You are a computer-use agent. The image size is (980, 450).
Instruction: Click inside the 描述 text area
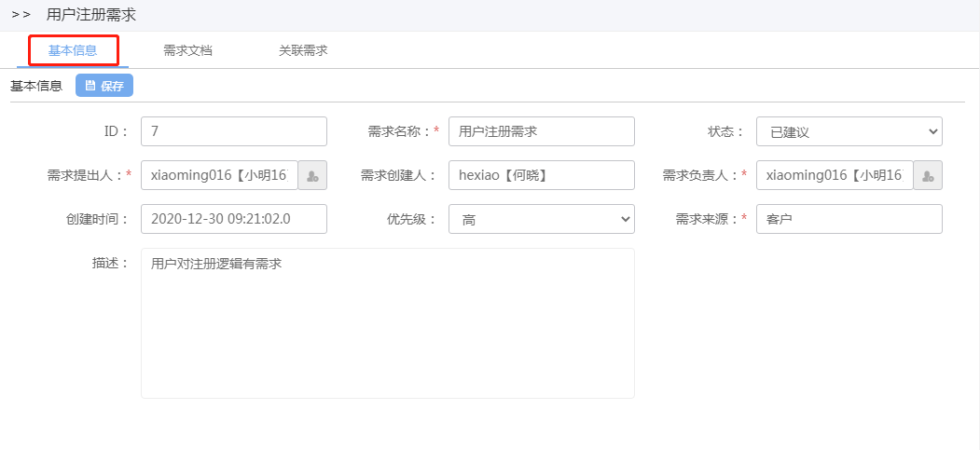388,323
